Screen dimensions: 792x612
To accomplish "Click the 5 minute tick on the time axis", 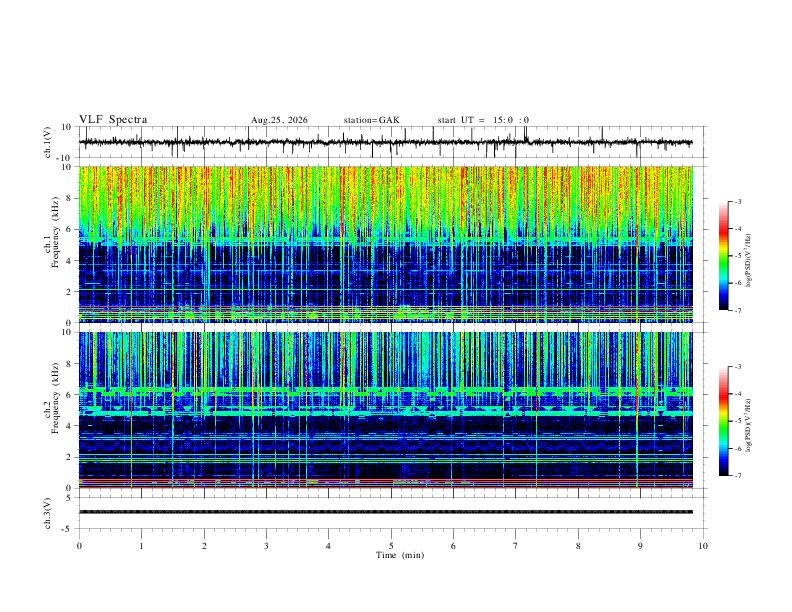I will click(391, 546).
